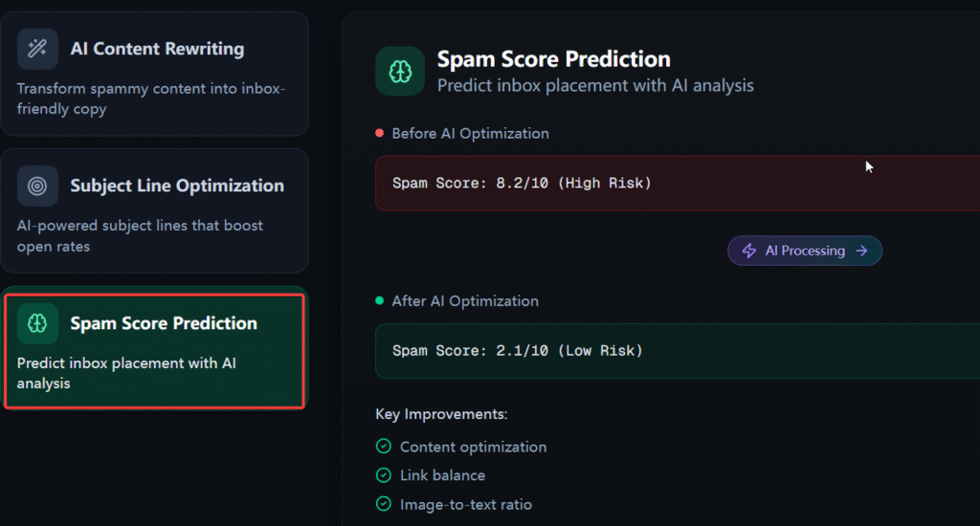Click the Key Improvements label
This screenshot has width=980, height=526.
(441, 414)
